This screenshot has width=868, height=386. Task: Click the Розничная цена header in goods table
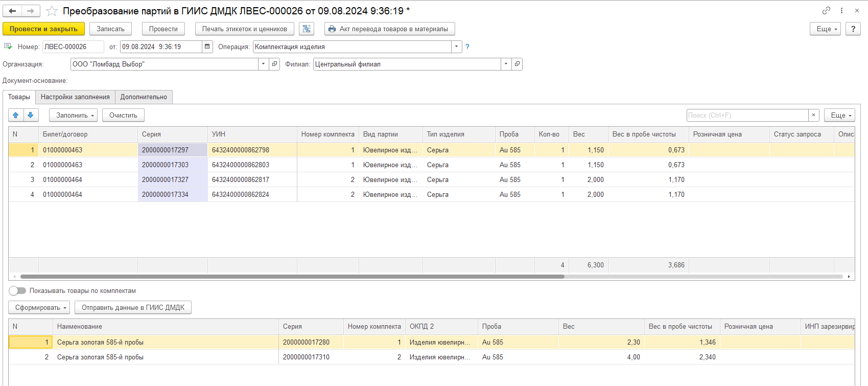coord(729,134)
